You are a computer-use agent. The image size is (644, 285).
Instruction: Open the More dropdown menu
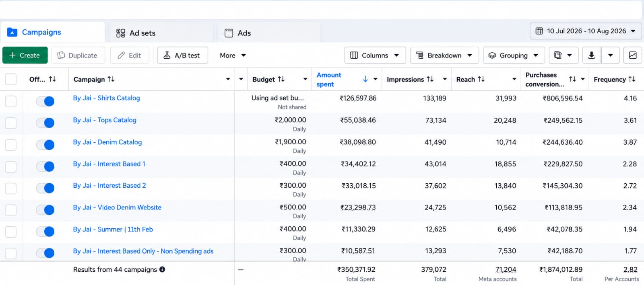(233, 55)
